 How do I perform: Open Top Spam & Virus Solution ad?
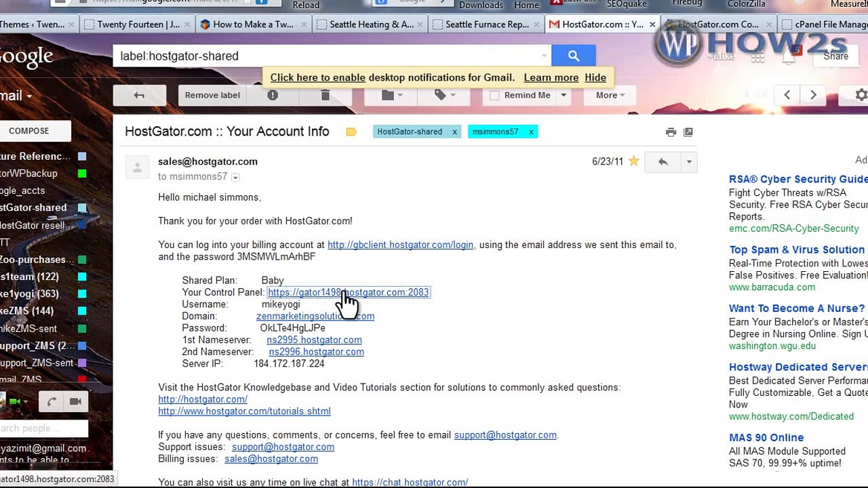point(797,249)
